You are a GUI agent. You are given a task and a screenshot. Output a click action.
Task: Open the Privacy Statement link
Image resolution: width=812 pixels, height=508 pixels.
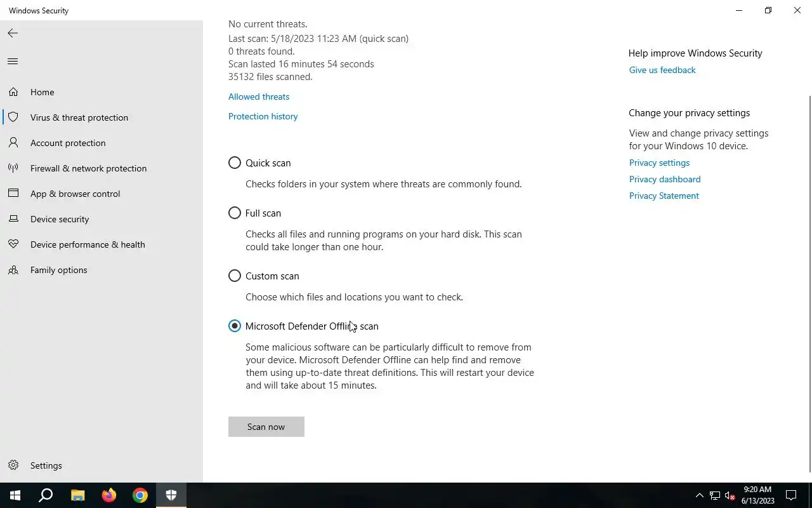(x=664, y=196)
